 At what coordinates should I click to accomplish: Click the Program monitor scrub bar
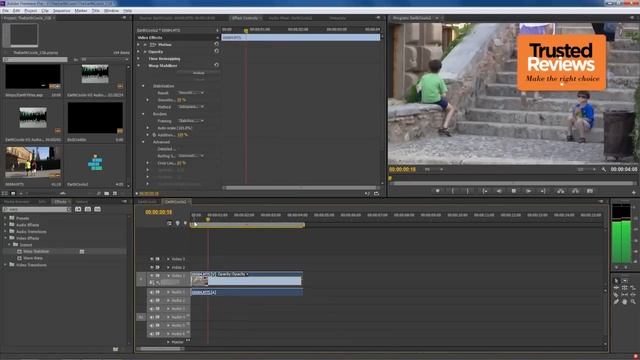pos(513,183)
